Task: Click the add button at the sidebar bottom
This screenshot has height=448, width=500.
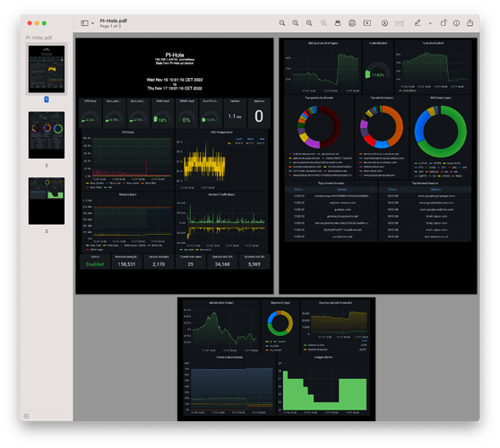Action: (x=26, y=416)
